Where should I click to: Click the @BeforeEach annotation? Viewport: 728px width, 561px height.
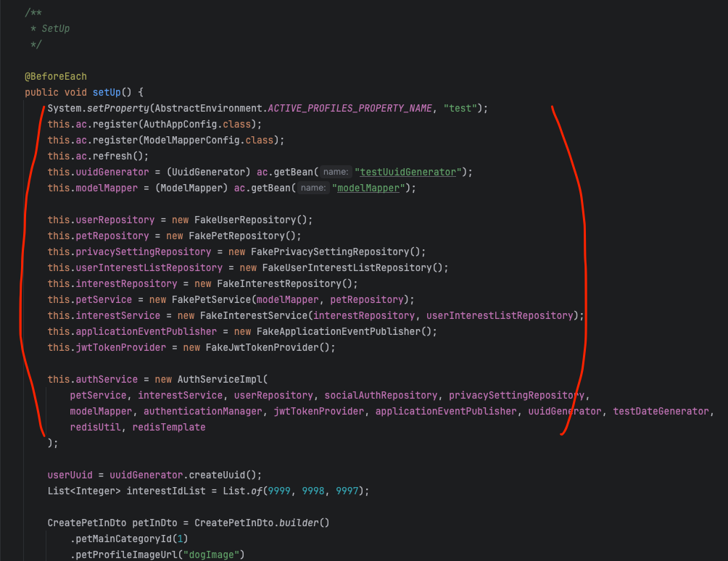tap(56, 77)
